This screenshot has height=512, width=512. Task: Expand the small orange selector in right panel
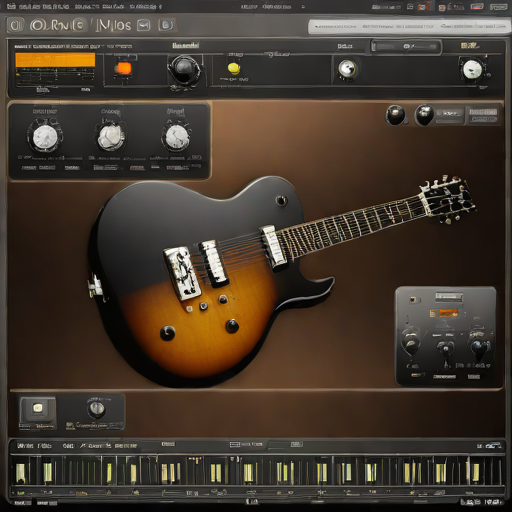[444, 313]
